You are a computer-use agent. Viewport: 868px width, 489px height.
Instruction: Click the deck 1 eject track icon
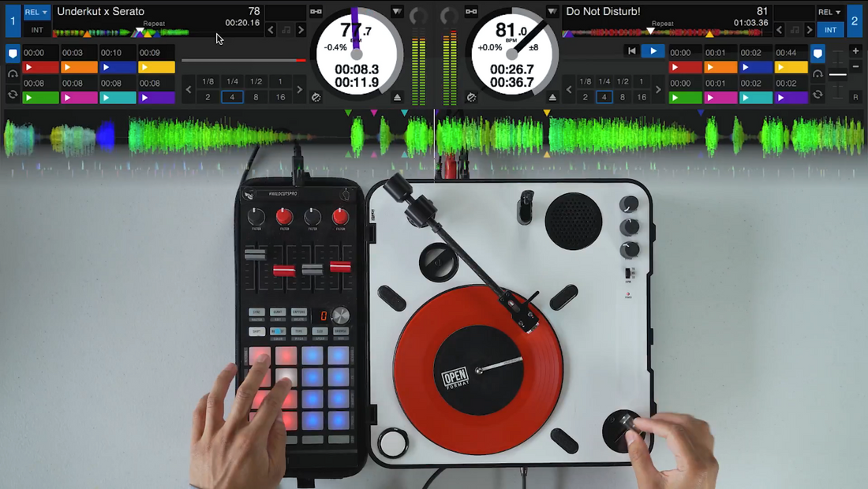point(398,97)
